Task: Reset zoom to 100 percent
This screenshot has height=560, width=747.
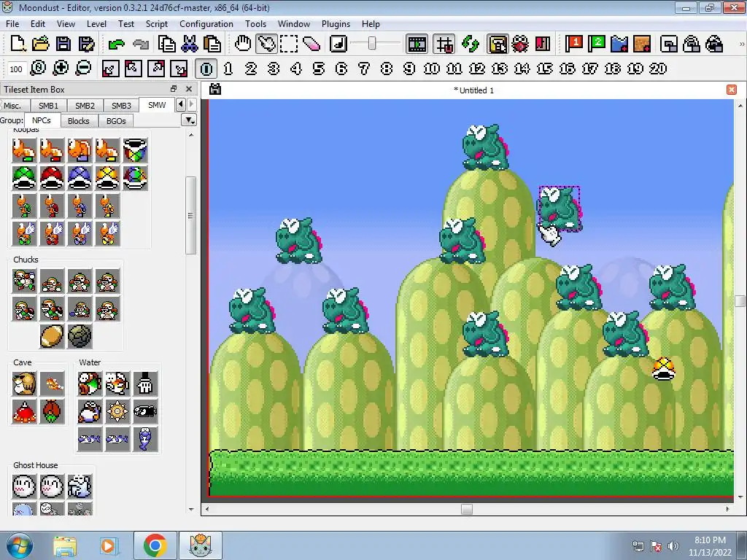Action: click(x=38, y=69)
